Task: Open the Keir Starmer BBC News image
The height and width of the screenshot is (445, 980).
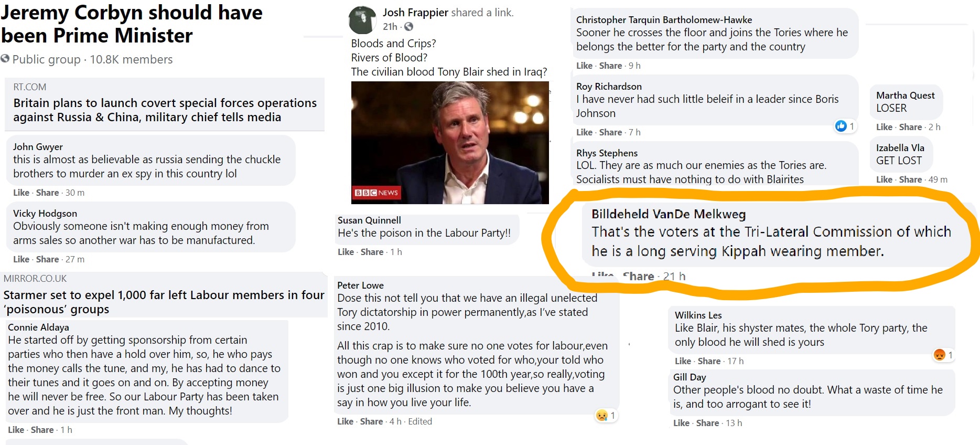Action: coord(450,142)
